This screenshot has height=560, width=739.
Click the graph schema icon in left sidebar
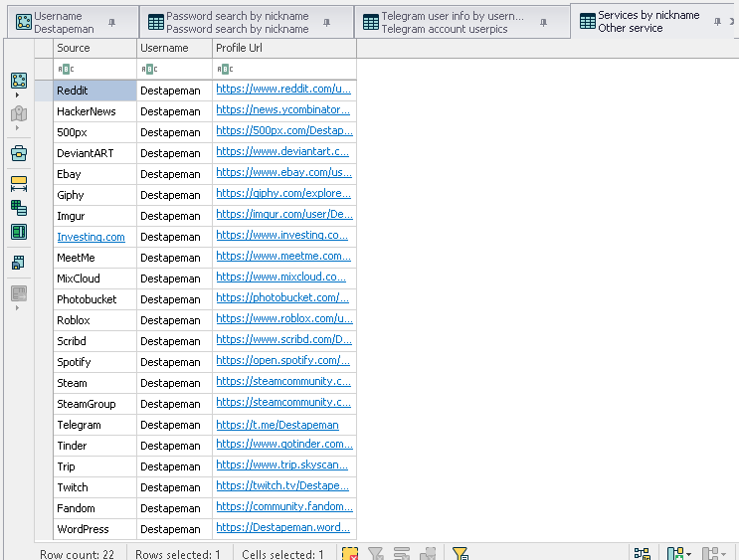19,81
